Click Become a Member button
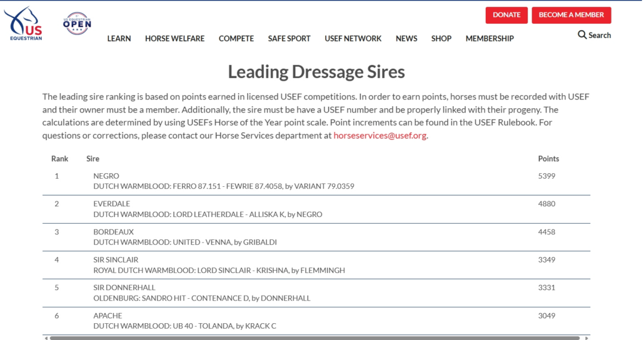644x340 pixels. 571,15
